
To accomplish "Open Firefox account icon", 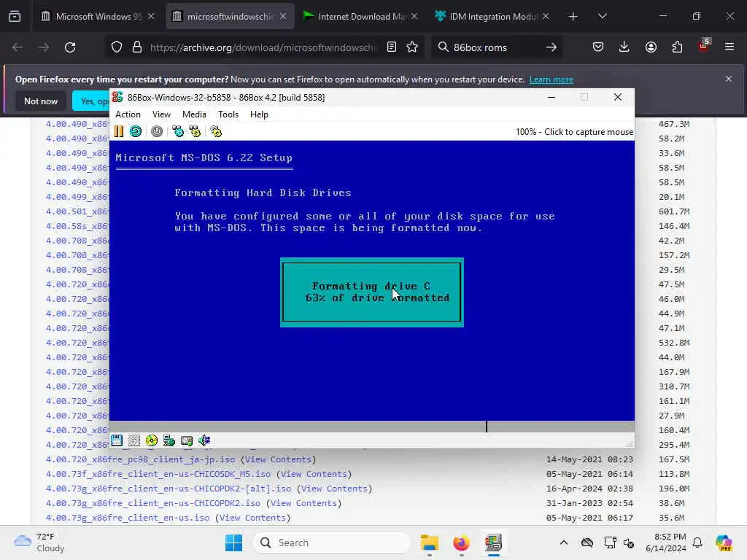I will coord(651,47).
